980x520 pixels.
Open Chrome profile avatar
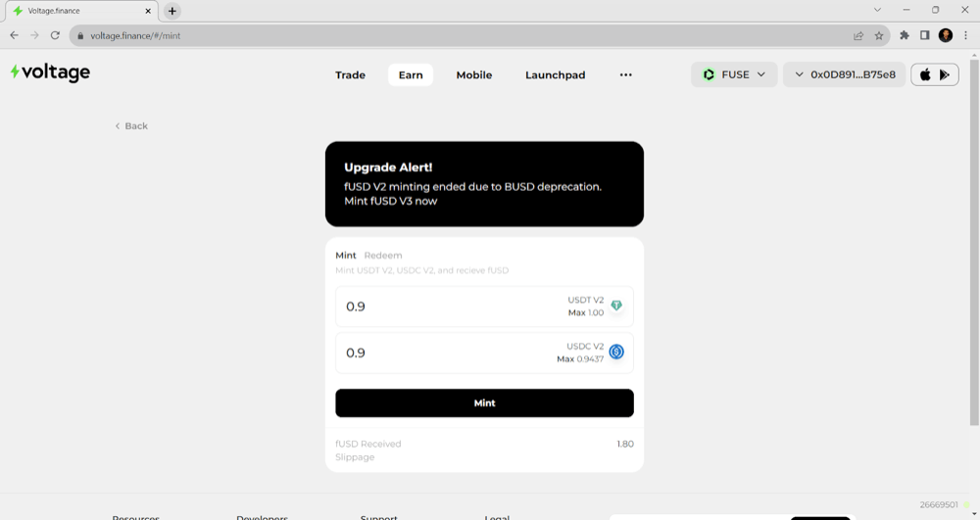pyautogui.click(x=945, y=35)
